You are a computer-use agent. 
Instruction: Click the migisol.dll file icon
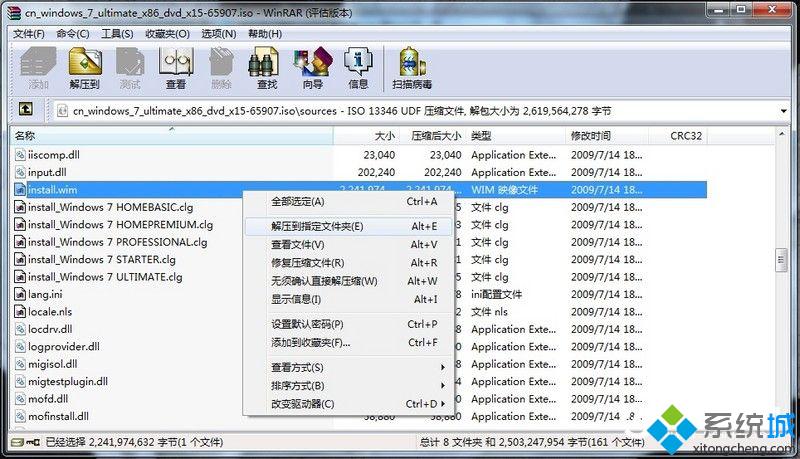point(20,364)
